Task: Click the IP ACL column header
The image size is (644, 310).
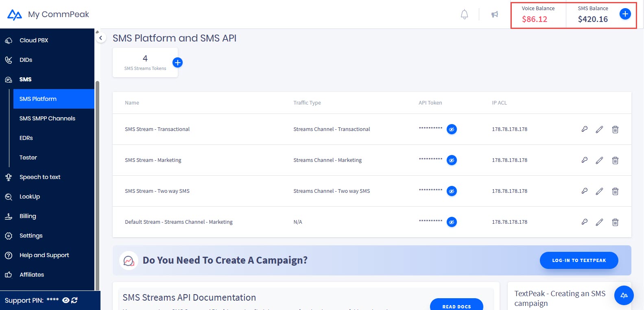Action: [499, 103]
